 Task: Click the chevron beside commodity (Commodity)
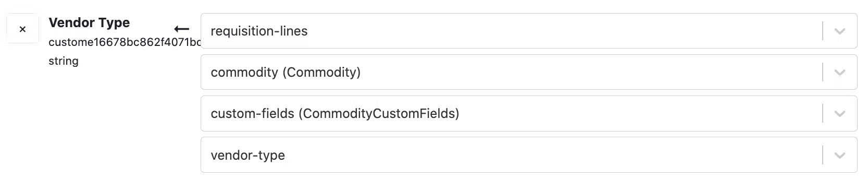coord(839,73)
